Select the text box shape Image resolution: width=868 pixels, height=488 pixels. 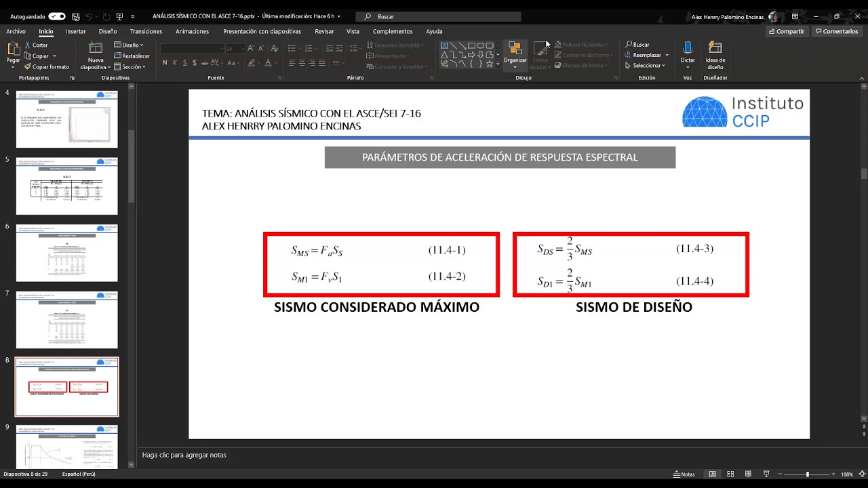pos(444,46)
